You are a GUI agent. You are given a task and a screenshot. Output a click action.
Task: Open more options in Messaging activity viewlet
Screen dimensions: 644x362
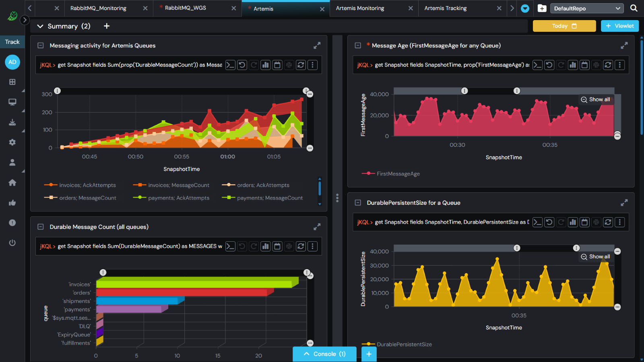[x=313, y=65]
